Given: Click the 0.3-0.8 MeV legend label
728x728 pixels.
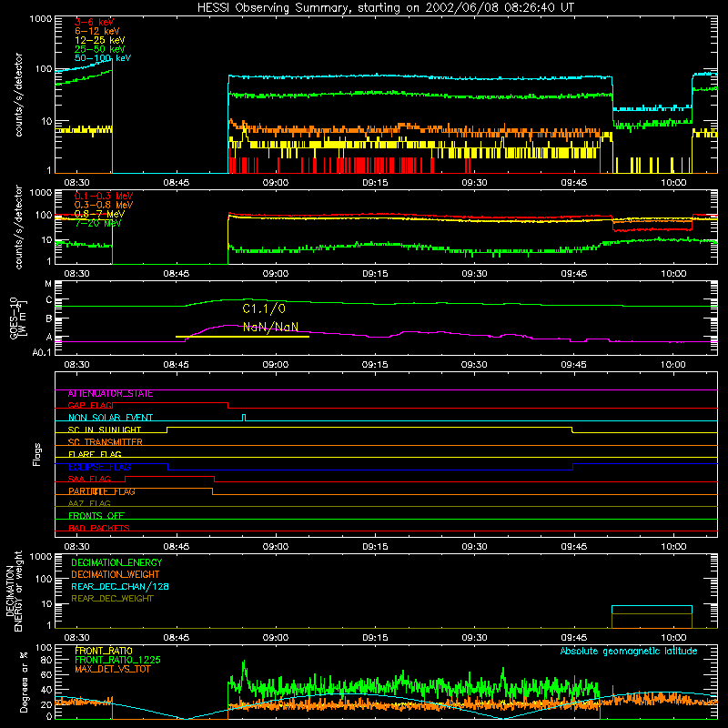Looking at the screenshot, I should click(104, 205).
